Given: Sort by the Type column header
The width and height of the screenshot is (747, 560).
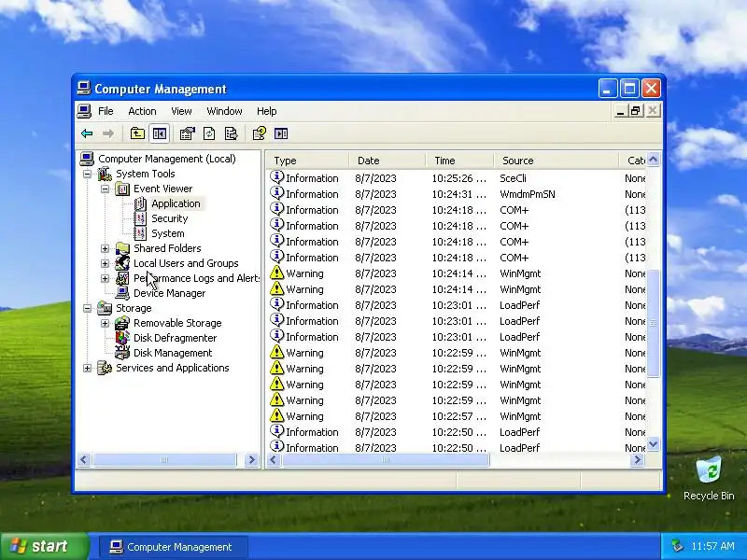Looking at the screenshot, I should click(307, 161).
